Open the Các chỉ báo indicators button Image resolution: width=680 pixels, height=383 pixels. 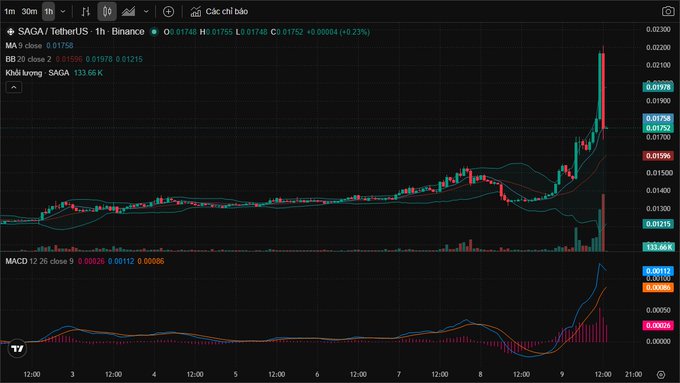pyautogui.click(x=219, y=12)
